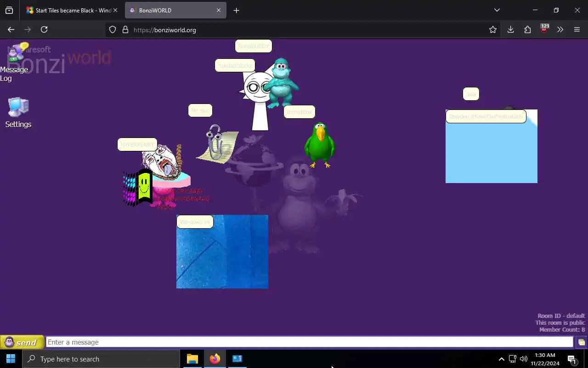This screenshot has height=368, width=588.
Task: Click the BonziBUDDY name tag
Action: (x=254, y=46)
